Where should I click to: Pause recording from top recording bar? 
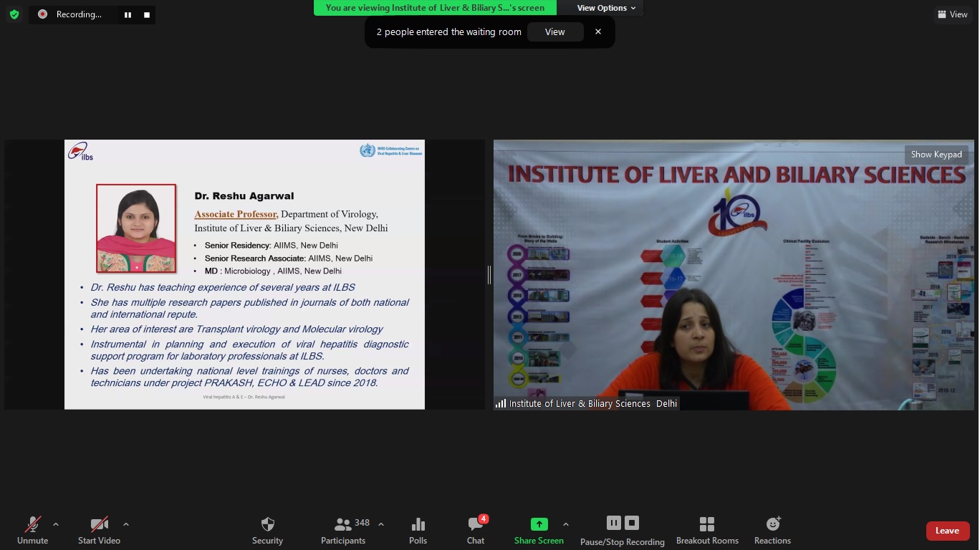(128, 14)
